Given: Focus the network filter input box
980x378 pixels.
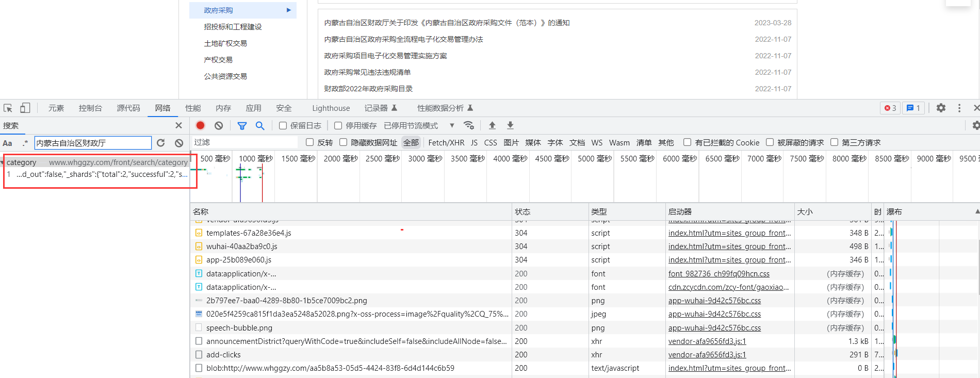Looking at the screenshot, I should point(245,142).
